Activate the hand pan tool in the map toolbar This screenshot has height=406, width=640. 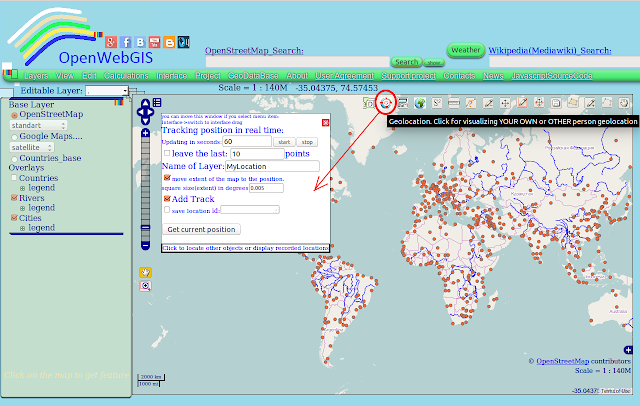(x=624, y=103)
